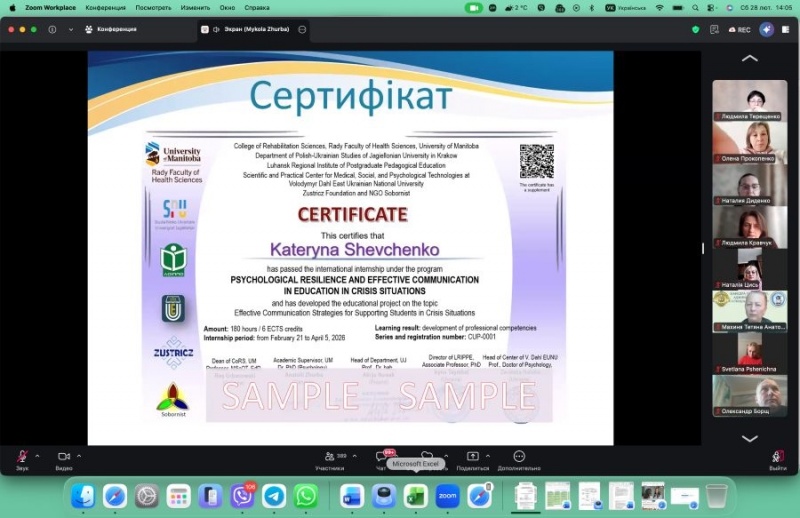
Task: Open the Конференция menu in menu bar
Action: tap(106, 7)
